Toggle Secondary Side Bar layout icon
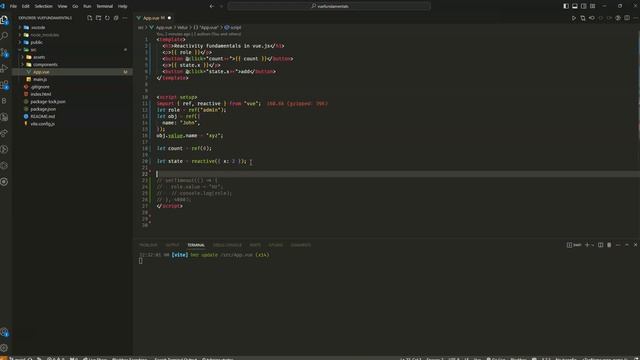 pyautogui.click(x=584, y=6)
